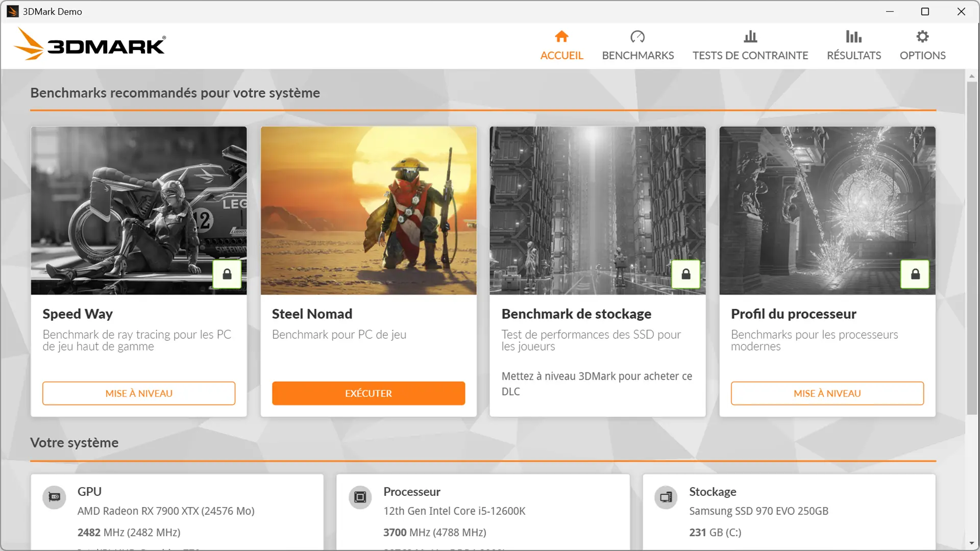Click the Benchmark de stockage title
This screenshot has width=980, height=551.
(576, 314)
